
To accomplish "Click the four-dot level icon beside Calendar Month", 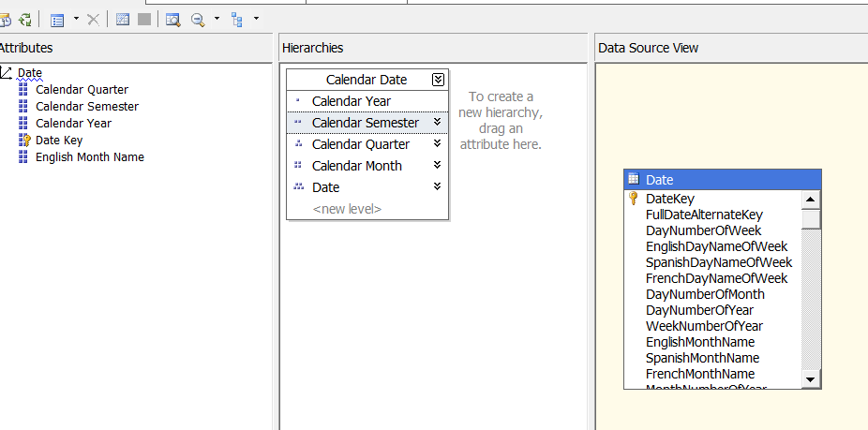I will 298,165.
